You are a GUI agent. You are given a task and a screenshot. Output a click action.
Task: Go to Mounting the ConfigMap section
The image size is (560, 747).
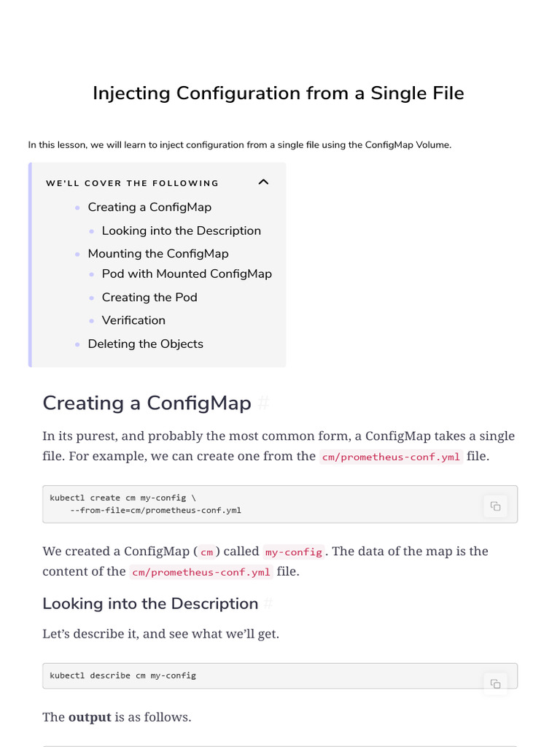coord(158,253)
